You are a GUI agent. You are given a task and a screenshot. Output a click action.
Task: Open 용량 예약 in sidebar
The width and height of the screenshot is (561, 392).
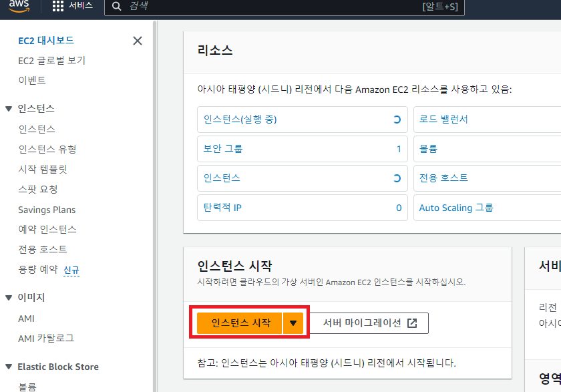click(38, 269)
